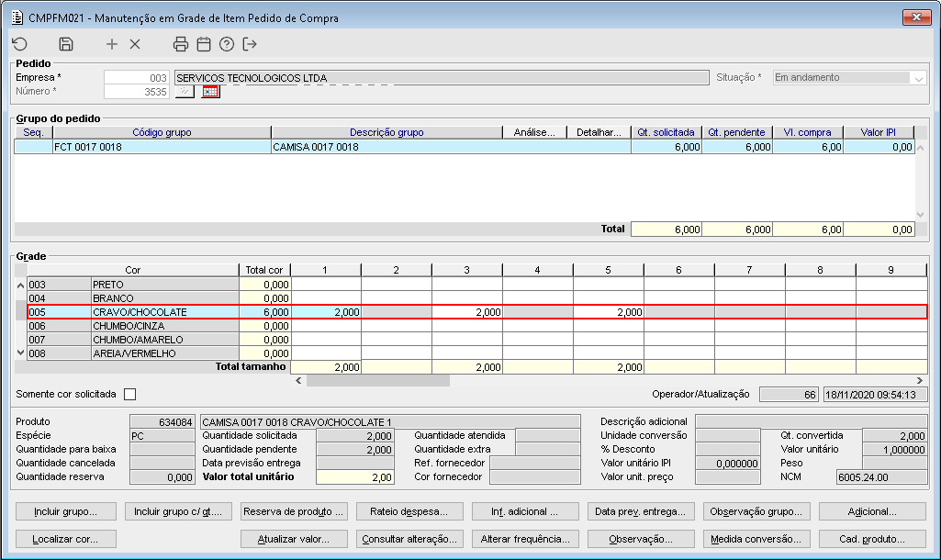Open help with the question mark icon
941x560 pixels.
(x=227, y=44)
